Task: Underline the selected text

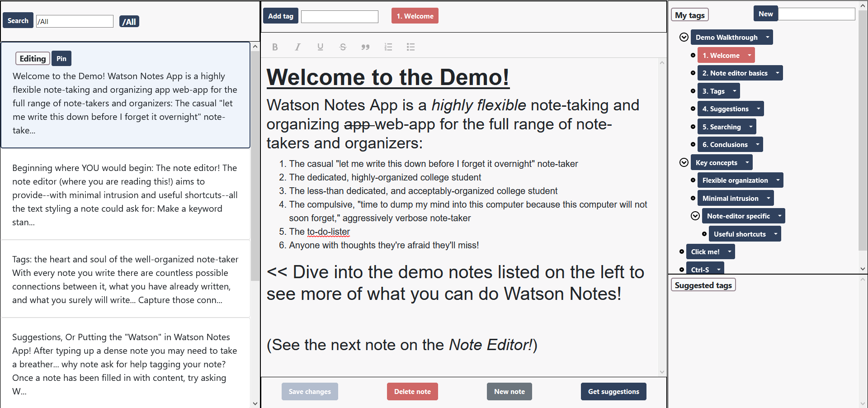Action: click(320, 47)
